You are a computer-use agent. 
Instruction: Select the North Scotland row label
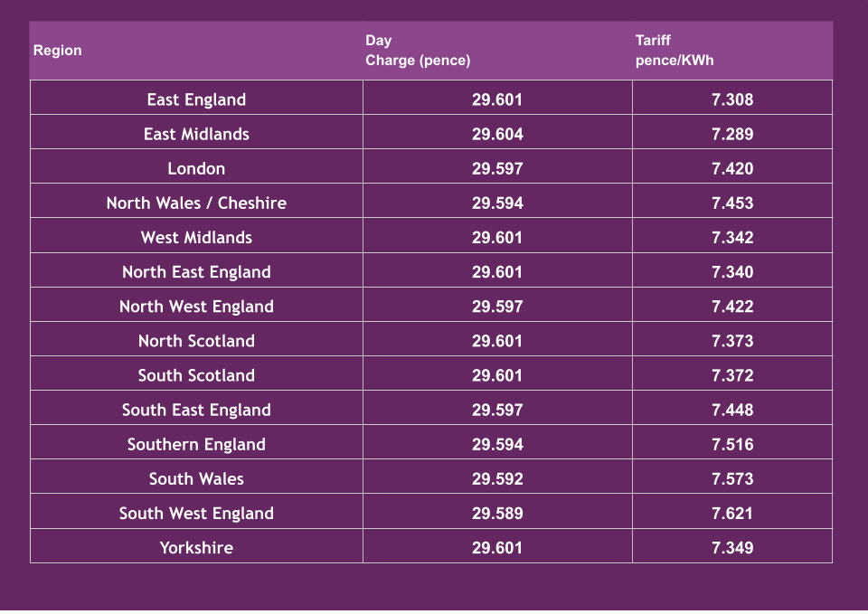[196, 340]
